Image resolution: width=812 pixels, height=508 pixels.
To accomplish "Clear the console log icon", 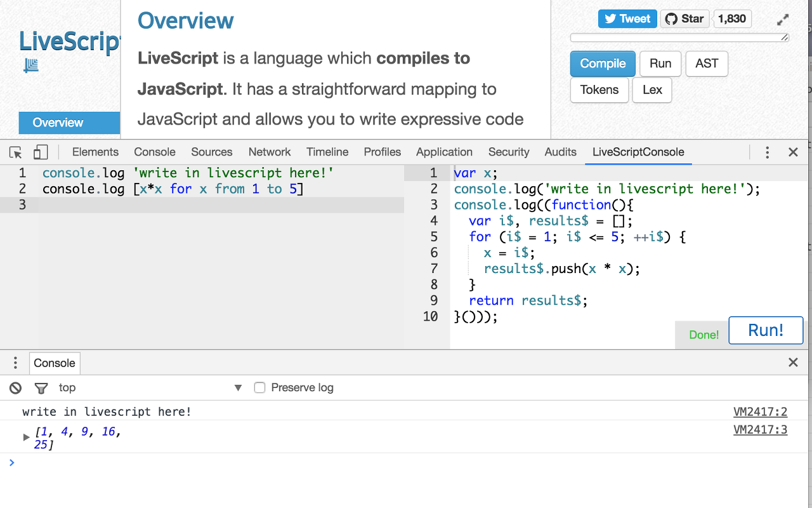I will (16, 388).
